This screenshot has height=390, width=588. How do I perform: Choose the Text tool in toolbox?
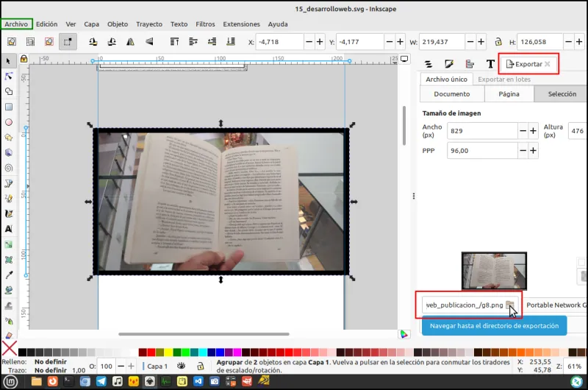[9, 229]
